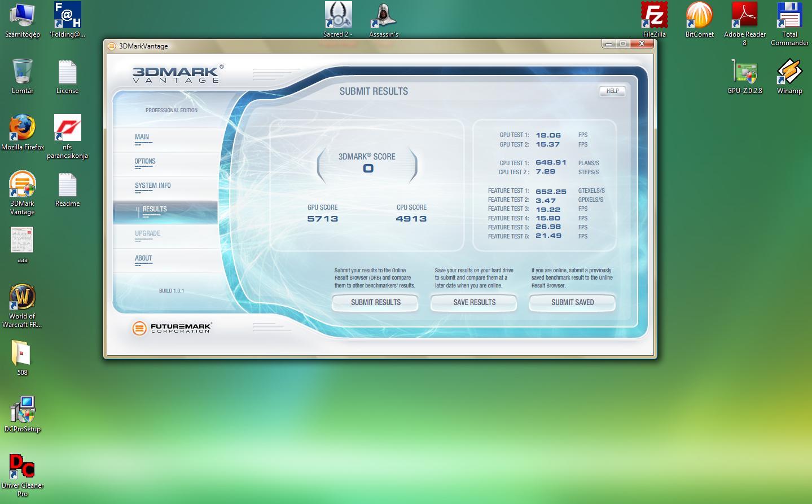
Task: Click the FEATURE TEST 4 value 15.80
Action: pos(548,218)
